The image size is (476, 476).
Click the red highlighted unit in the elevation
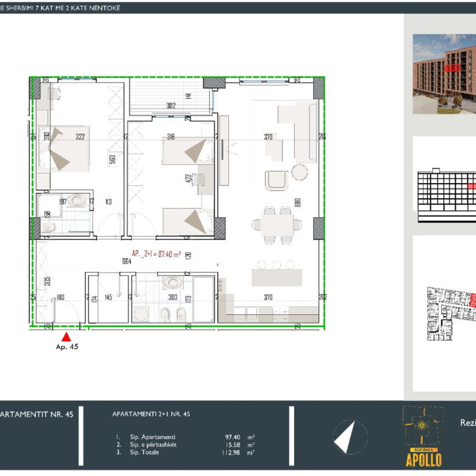[471, 186]
